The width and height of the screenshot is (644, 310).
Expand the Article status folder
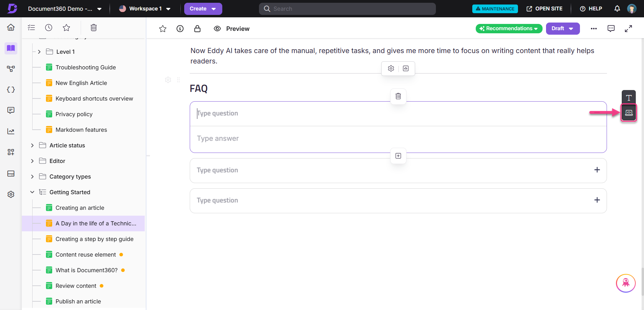click(32, 145)
